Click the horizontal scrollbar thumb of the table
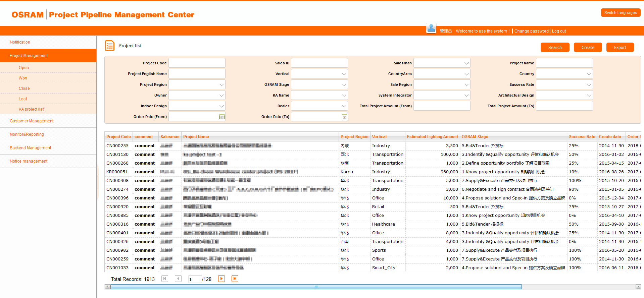 point(316,287)
